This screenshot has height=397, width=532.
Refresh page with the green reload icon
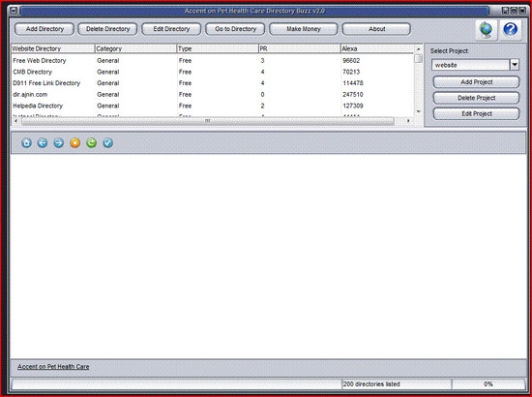pyautogui.click(x=91, y=142)
